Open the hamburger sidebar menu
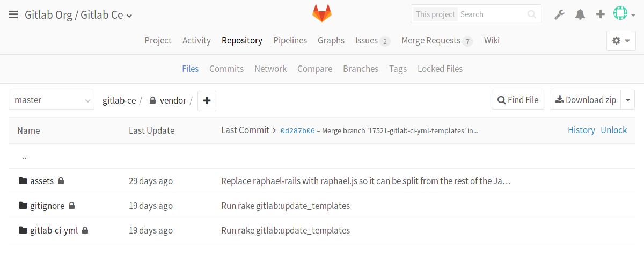Image resolution: width=644 pixels, height=255 pixels. 13,14
